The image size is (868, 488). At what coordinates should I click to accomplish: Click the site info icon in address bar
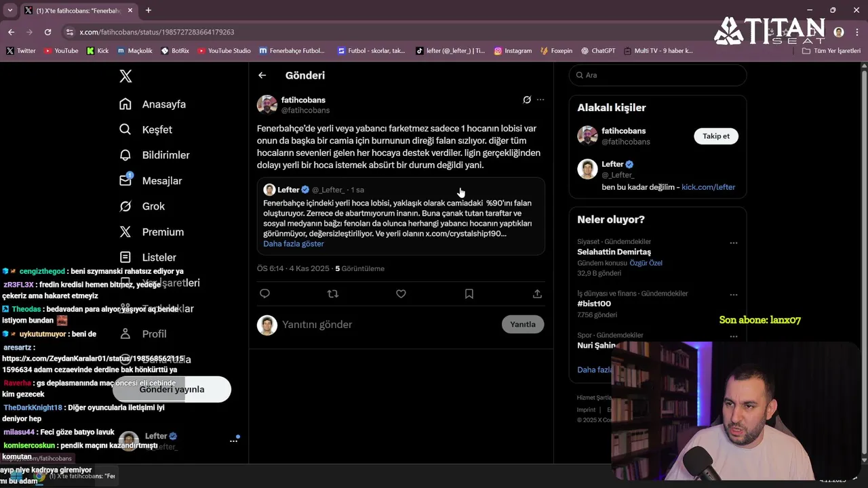pos(69,32)
